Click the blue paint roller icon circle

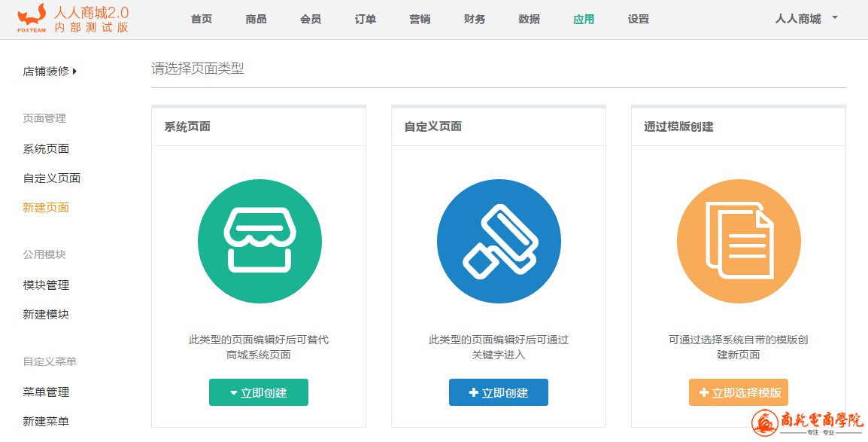coord(499,241)
